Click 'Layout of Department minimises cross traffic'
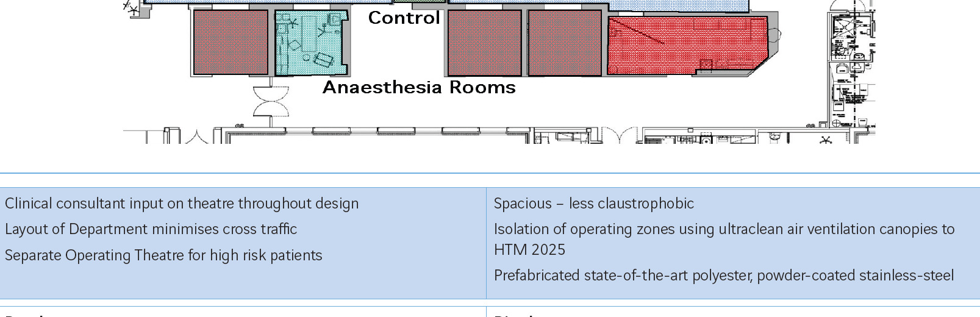 pyautogui.click(x=151, y=229)
